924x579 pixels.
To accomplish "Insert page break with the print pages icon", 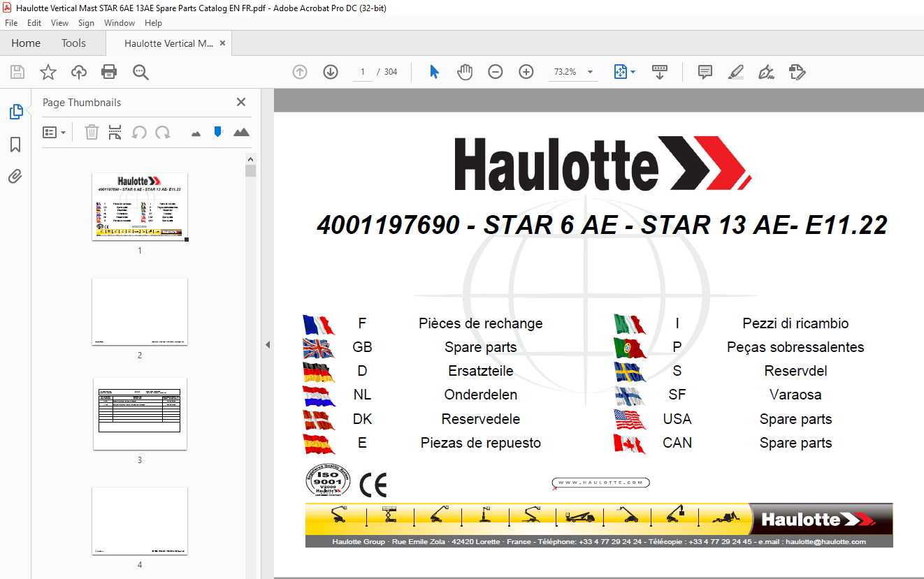I will [x=115, y=132].
